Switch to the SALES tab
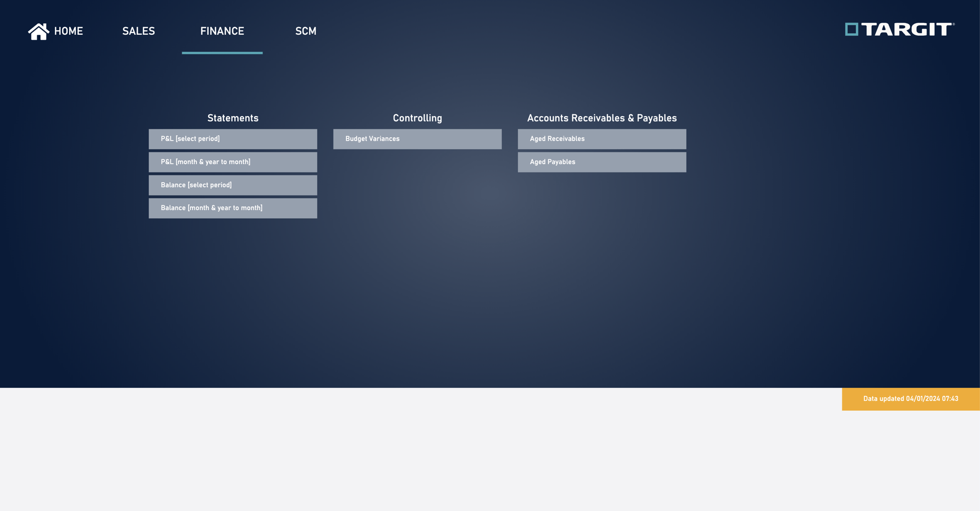This screenshot has height=511, width=980. (139, 31)
